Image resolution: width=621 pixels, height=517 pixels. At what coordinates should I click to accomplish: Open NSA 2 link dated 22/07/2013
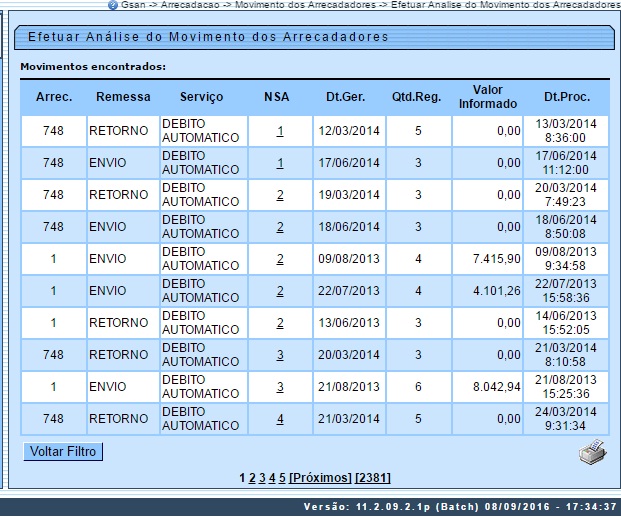tap(280, 291)
